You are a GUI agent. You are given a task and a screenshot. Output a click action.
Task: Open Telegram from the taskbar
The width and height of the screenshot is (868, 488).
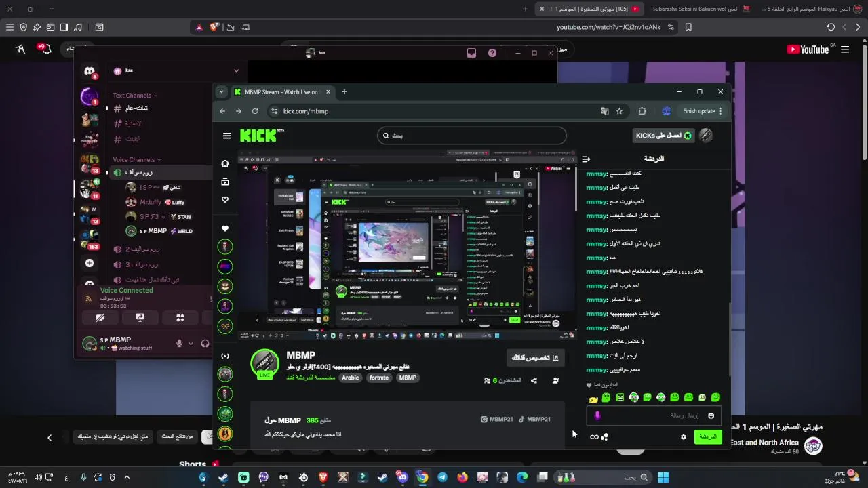(x=442, y=477)
